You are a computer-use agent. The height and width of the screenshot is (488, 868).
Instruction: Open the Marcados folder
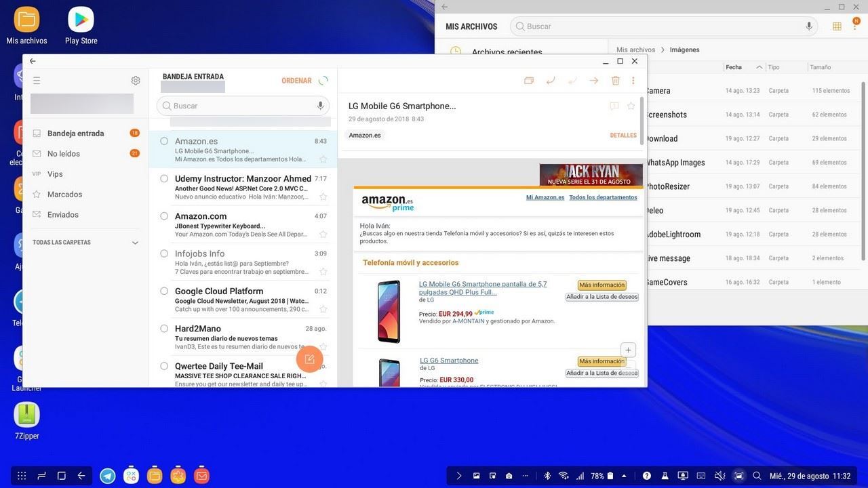point(85,195)
